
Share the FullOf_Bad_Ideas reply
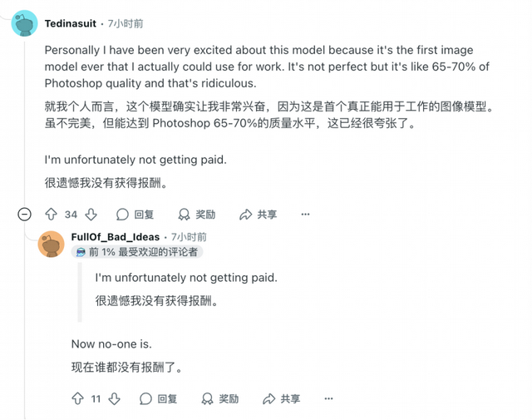click(281, 398)
